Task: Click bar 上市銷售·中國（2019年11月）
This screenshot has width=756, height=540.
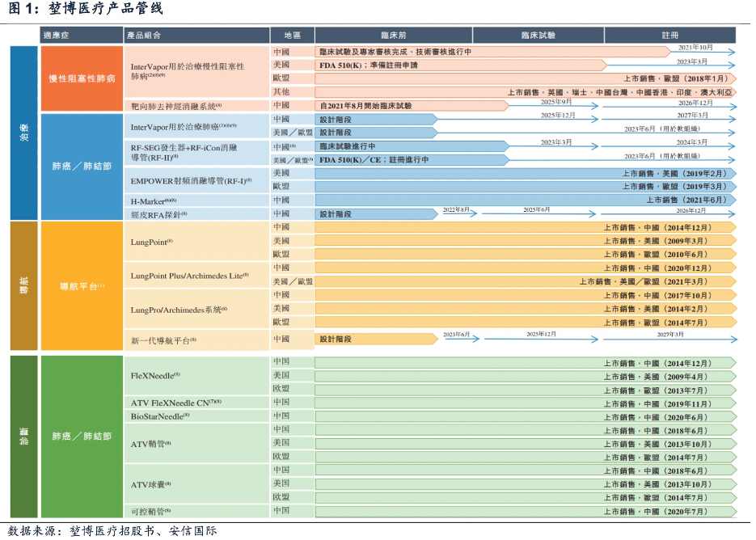Action: coord(526,403)
